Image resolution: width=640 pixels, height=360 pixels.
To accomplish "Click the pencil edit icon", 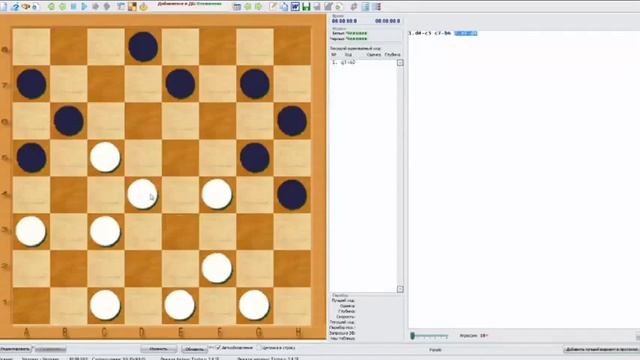I will 273,7.
